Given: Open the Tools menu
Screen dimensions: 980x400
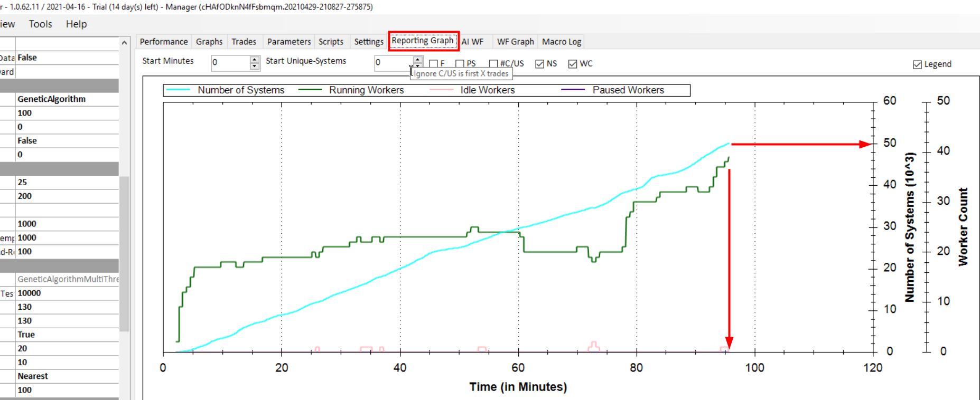Looking at the screenshot, I should click(41, 24).
